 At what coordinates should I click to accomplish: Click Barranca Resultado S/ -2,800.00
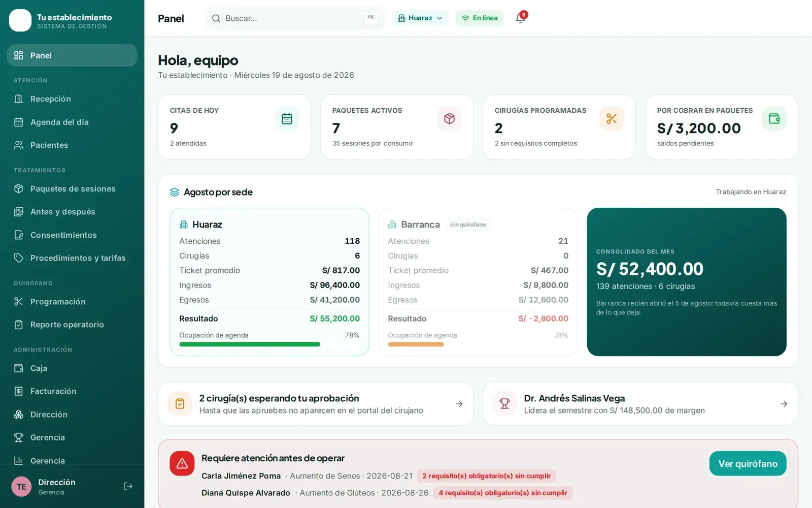point(543,319)
